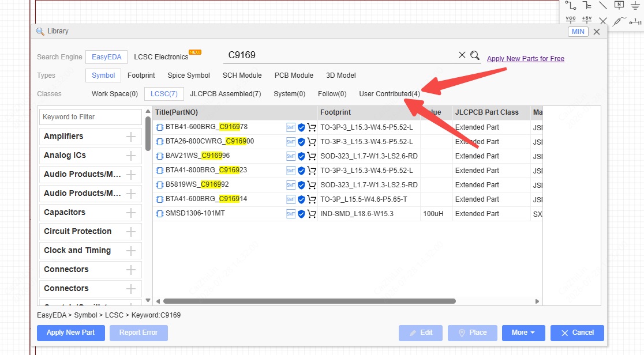
Task: Select the Wire tool in wiring toolbar
Action: 571,5
